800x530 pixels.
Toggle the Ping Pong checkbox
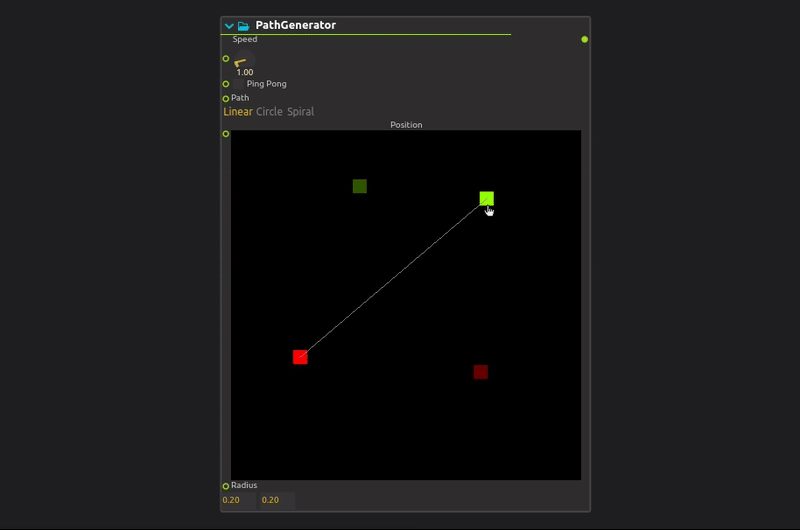pos(238,84)
